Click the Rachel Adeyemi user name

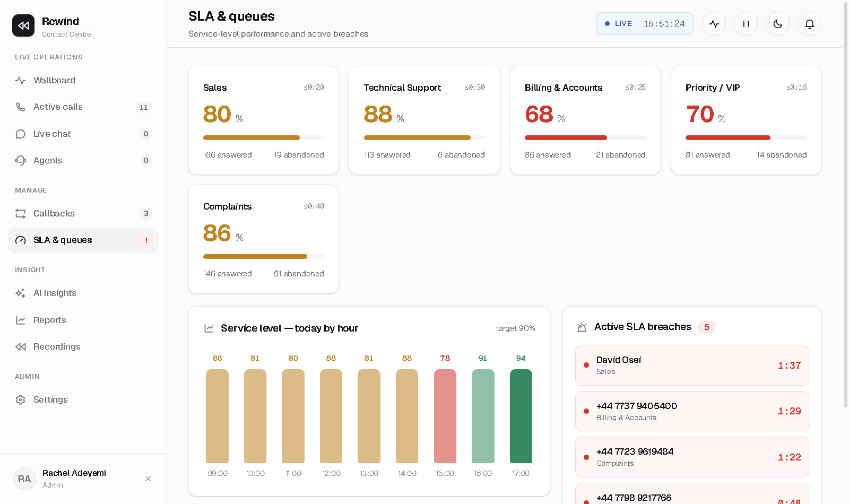click(x=74, y=473)
